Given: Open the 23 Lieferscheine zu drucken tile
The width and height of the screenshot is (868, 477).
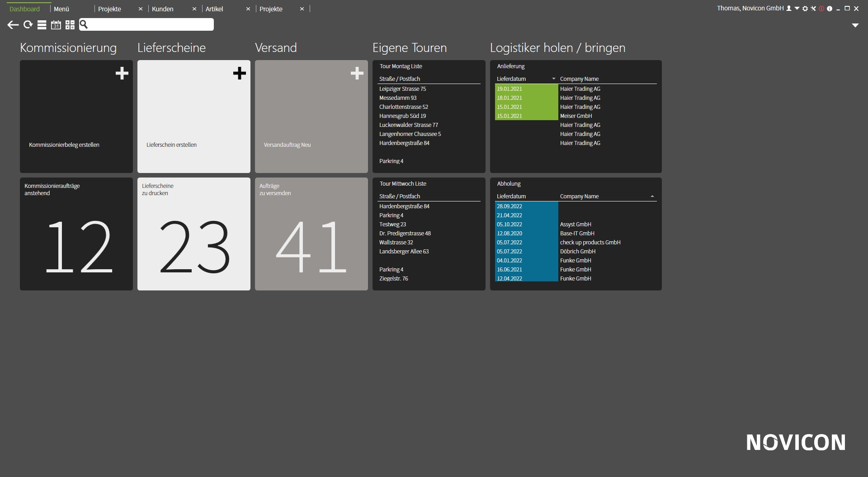Looking at the screenshot, I should [x=194, y=234].
